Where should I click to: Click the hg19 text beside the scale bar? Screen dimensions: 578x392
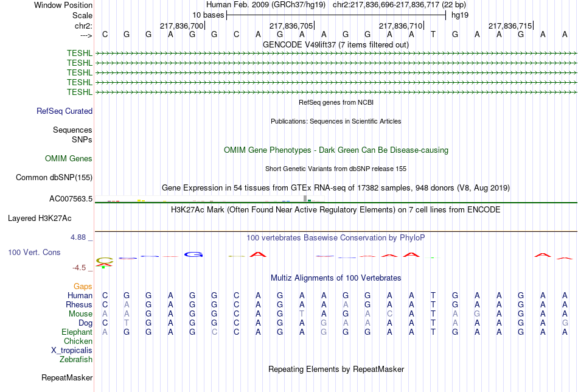point(460,15)
